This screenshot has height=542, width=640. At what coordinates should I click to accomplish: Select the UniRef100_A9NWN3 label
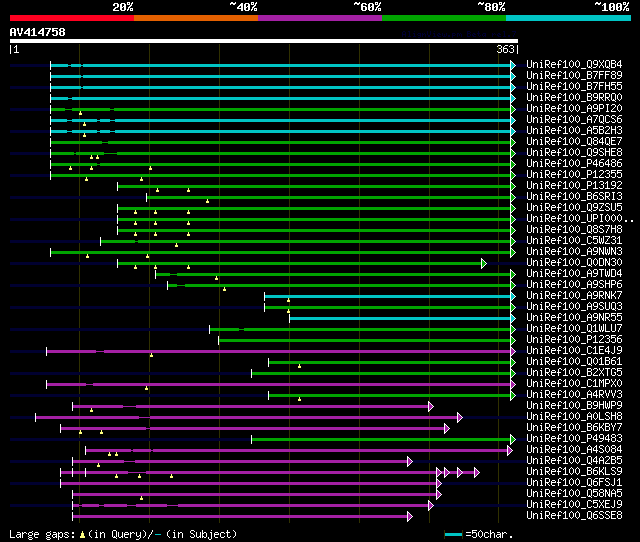(x=574, y=252)
